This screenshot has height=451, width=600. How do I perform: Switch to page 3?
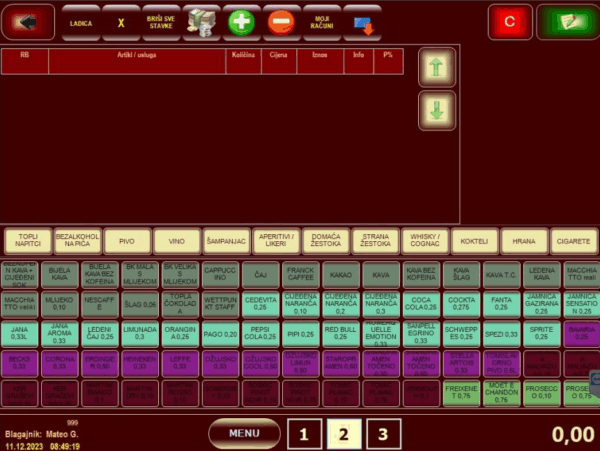coord(382,434)
